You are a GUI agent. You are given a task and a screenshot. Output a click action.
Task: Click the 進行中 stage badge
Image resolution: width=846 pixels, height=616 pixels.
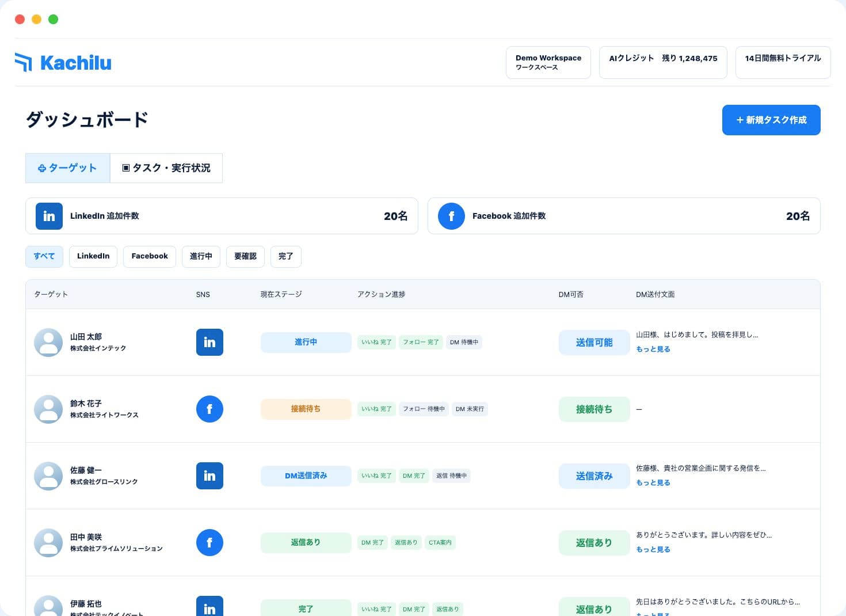coord(306,342)
